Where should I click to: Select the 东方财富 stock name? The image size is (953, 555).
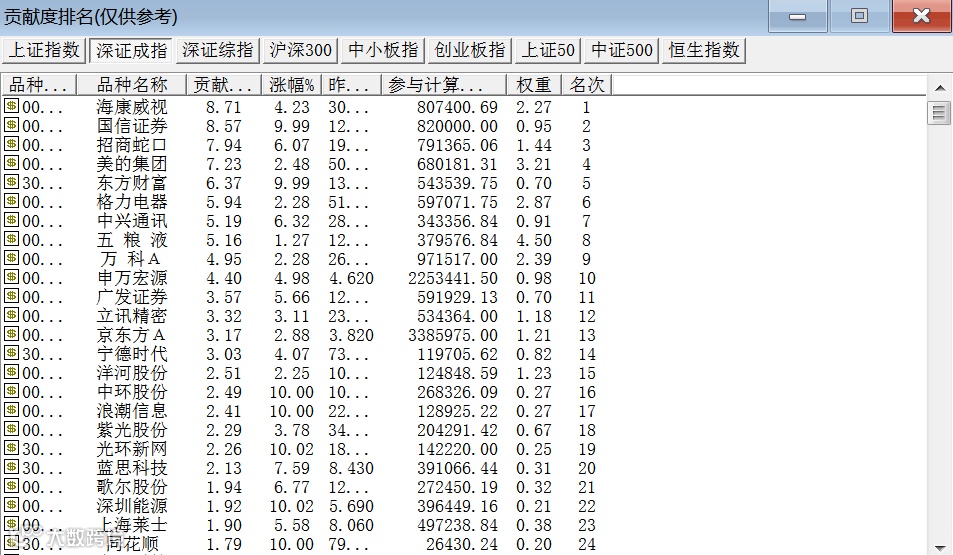[132, 183]
